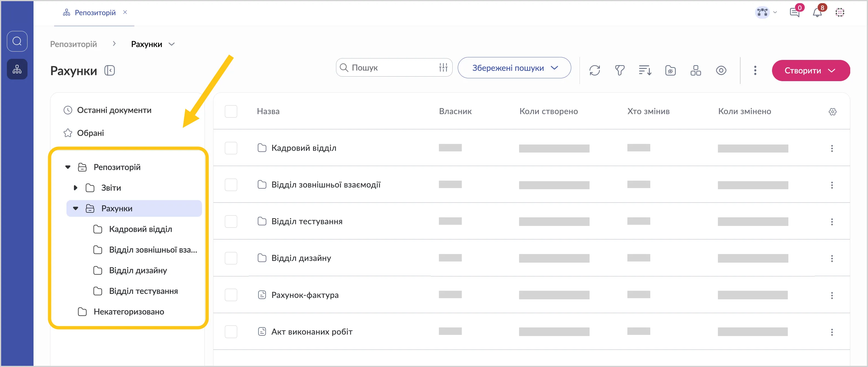This screenshot has width=868, height=367.
Task: Check the Кадровий відділ row checkbox
Action: coord(231,148)
